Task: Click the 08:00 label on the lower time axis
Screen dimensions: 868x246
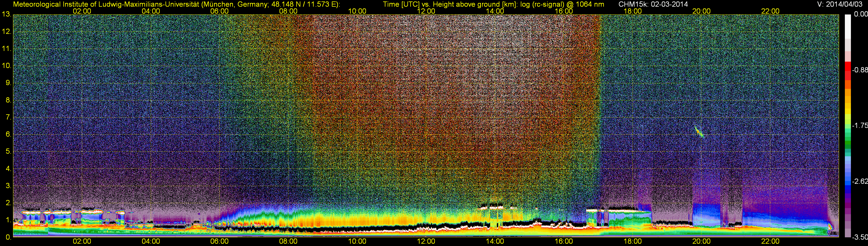Action: [288, 241]
